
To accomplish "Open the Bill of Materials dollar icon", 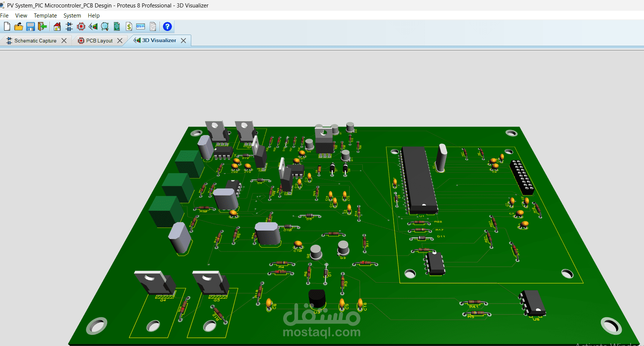I will click(129, 26).
